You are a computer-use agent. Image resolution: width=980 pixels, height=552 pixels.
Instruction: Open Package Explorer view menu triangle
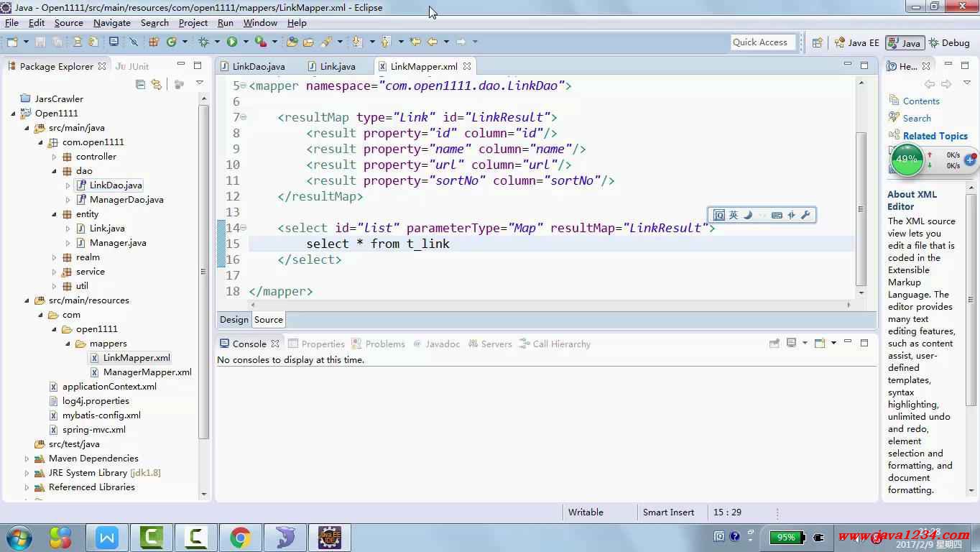pyautogui.click(x=199, y=83)
